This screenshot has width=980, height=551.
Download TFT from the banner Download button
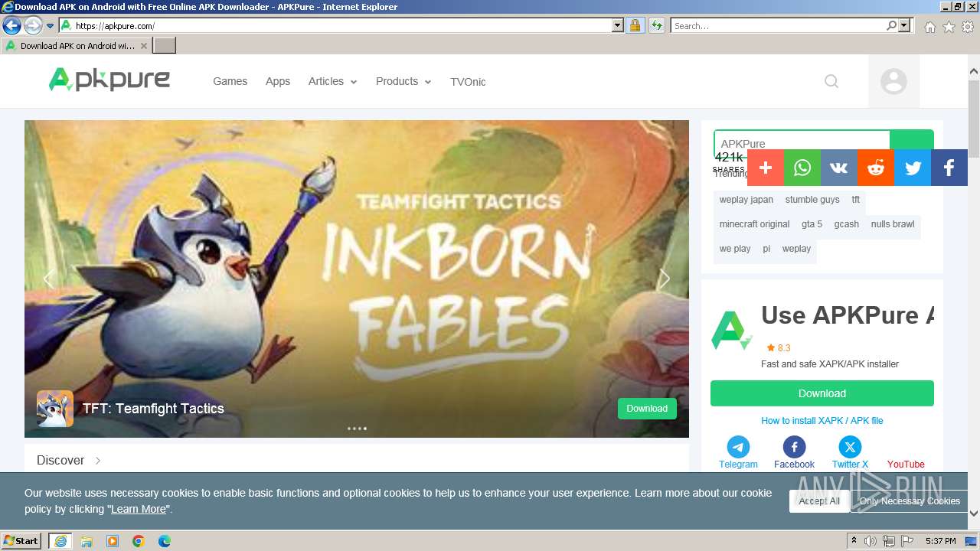pyautogui.click(x=647, y=409)
